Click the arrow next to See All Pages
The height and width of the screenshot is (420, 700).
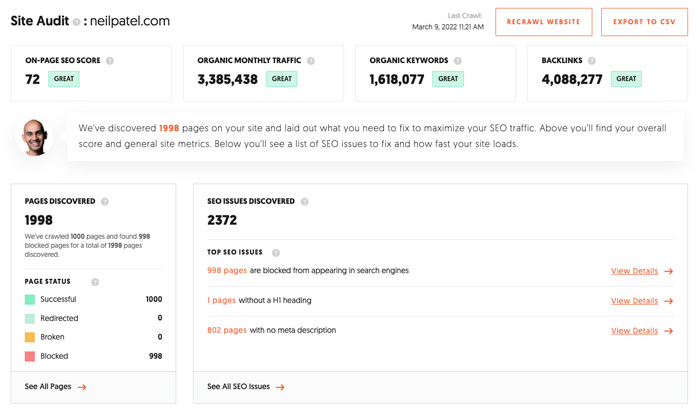[82, 387]
